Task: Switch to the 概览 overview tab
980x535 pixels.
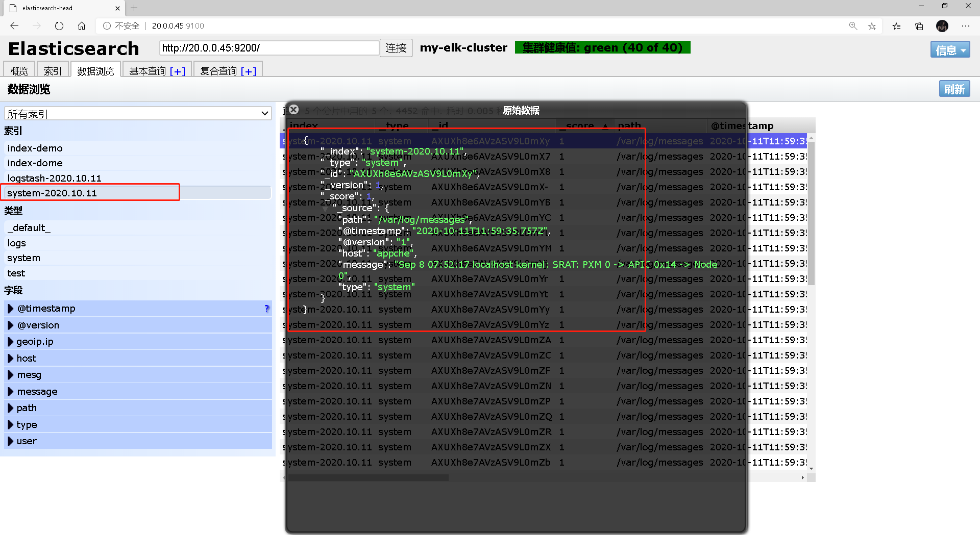Action: click(x=19, y=70)
